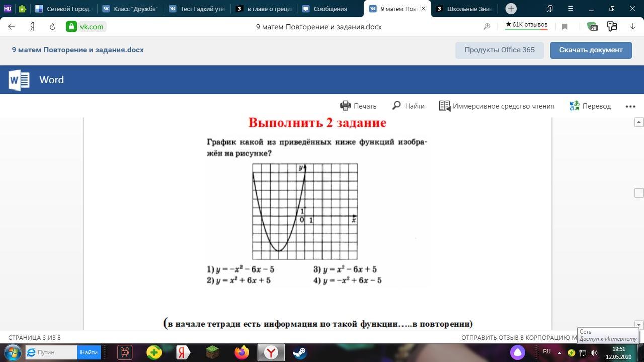
Task: Open the browser tab-groups panel icon
Action: tap(549, 9)
